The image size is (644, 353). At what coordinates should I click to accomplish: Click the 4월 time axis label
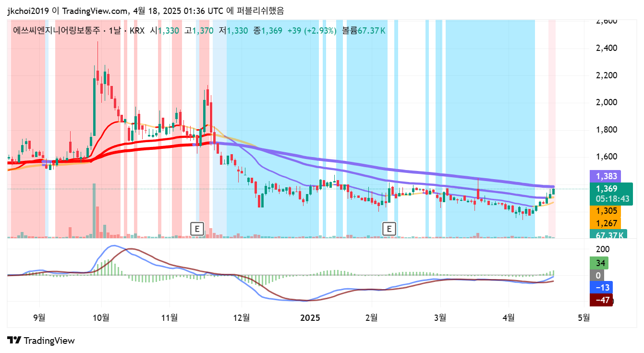[x=508, y=317]
